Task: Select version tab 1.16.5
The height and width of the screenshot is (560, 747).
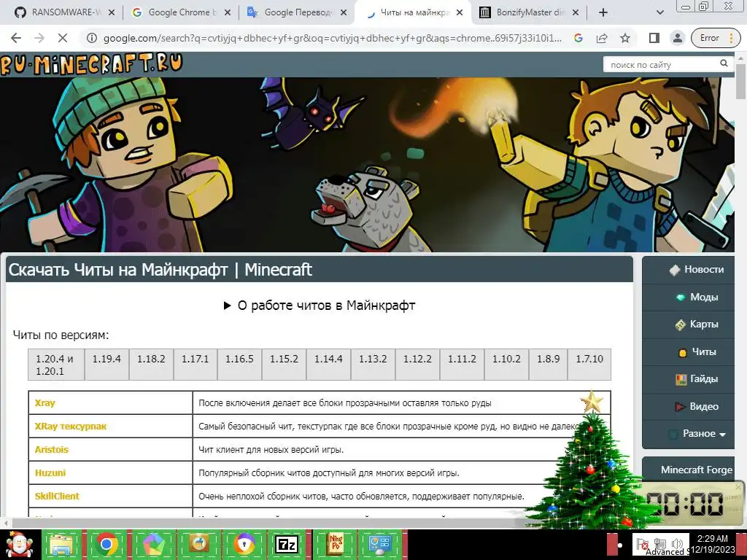Action: [239, 365]
